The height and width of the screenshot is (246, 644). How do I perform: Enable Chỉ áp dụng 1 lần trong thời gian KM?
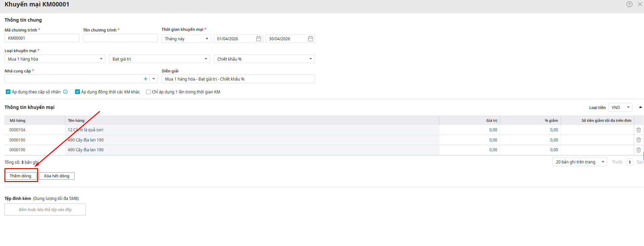pos(148,92)
